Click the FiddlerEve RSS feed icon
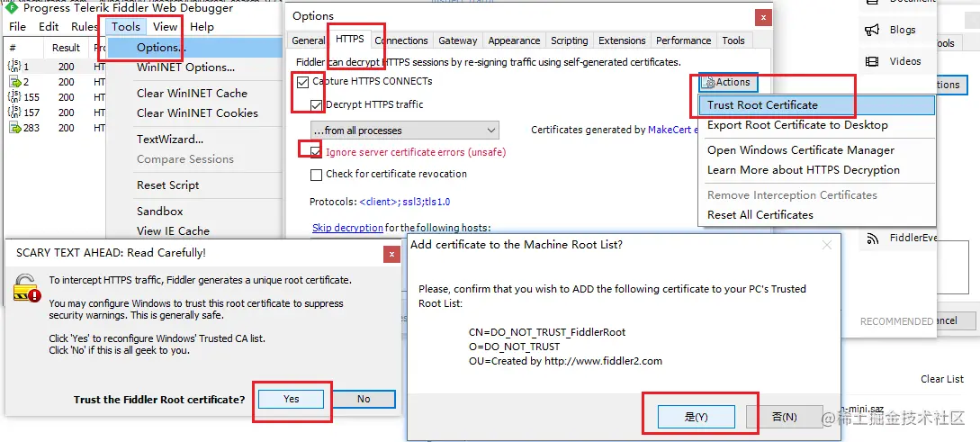 [873, 238]
